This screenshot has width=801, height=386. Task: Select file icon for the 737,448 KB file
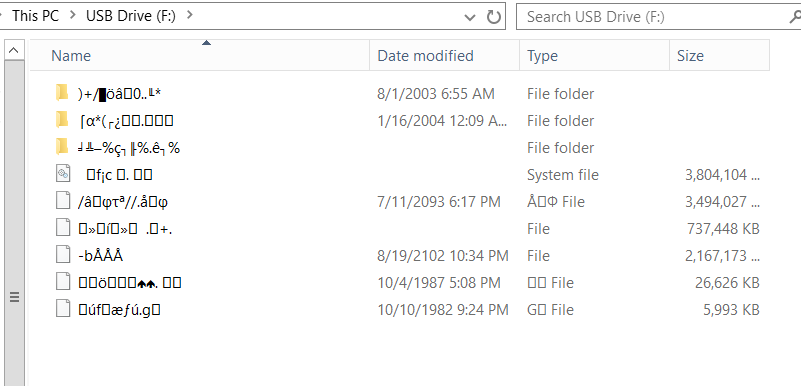(x=62, y=228)
